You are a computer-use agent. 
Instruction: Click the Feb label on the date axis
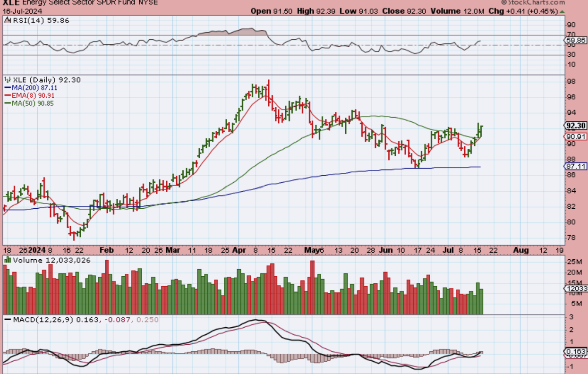(x=108, y=250)
